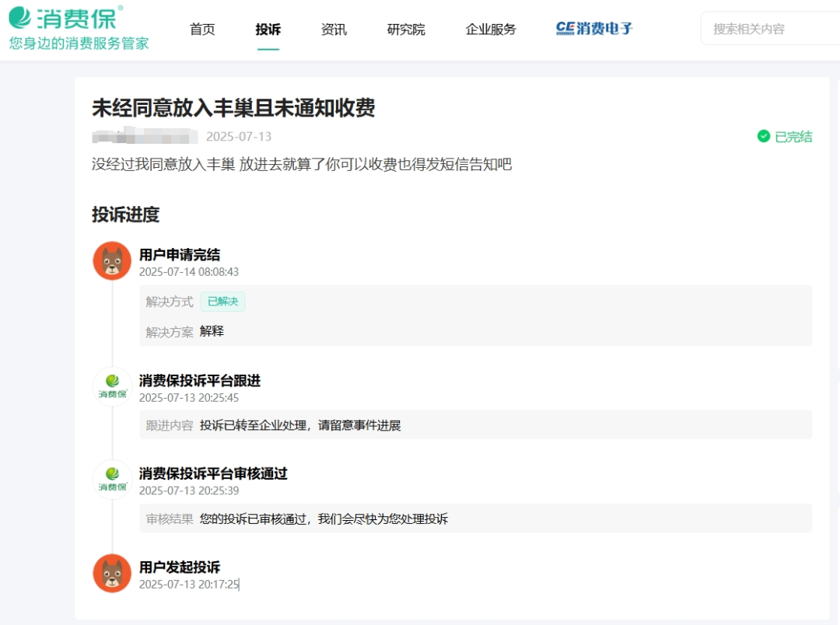Image resolution: width=840 pixels, height=625 pixels.
Task: Go to the 资讯 navigation item
Action: (334, 29)
